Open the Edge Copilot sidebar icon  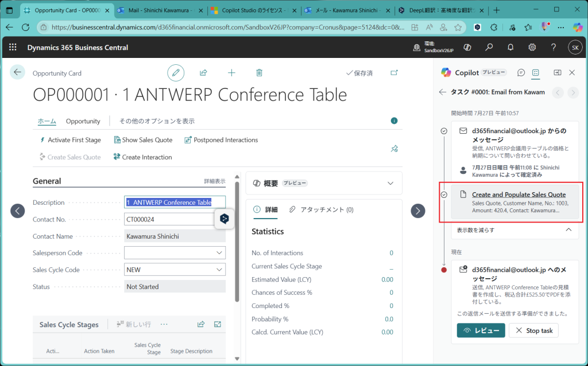point(578,27)
